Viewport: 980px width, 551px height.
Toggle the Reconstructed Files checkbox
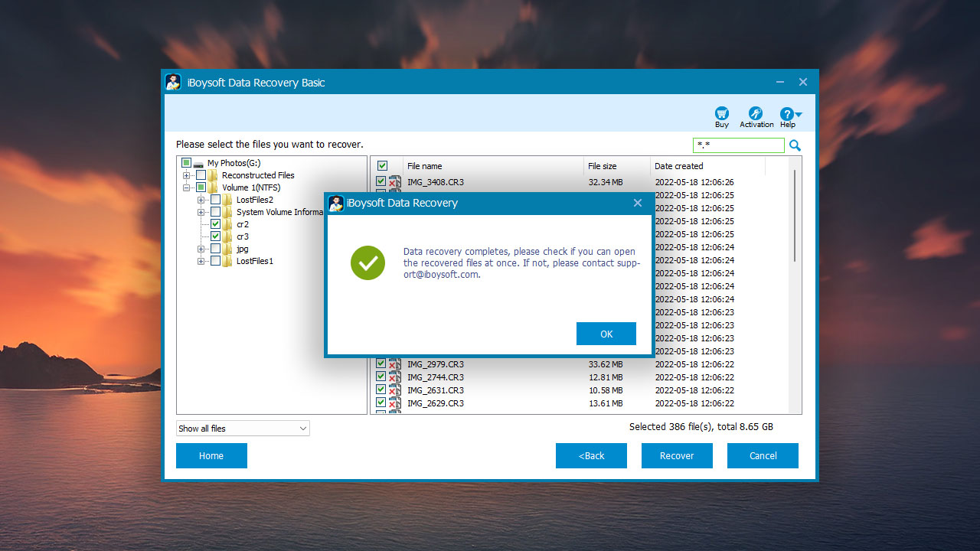[x=201, y=175]
